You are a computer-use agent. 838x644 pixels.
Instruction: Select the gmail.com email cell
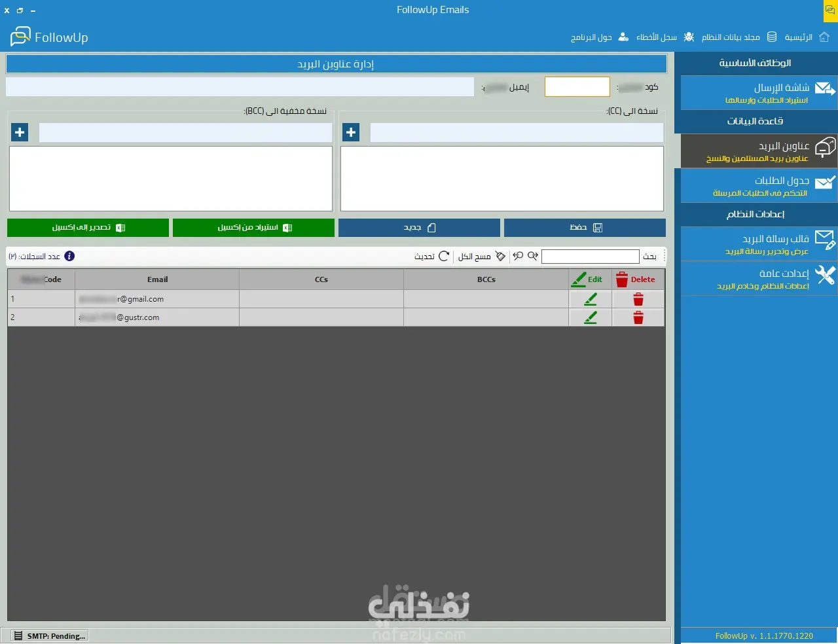point(157,299)
